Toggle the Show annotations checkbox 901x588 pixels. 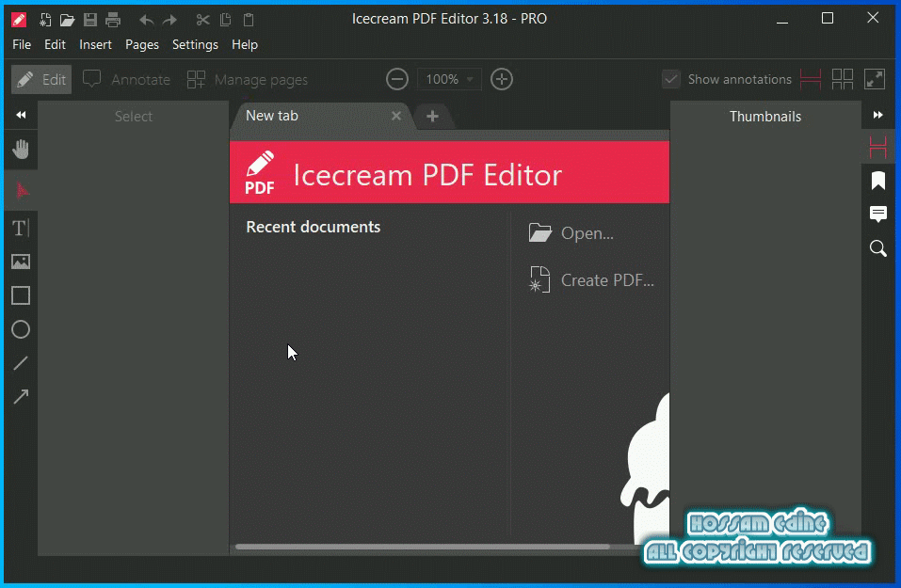click(670, 79)
